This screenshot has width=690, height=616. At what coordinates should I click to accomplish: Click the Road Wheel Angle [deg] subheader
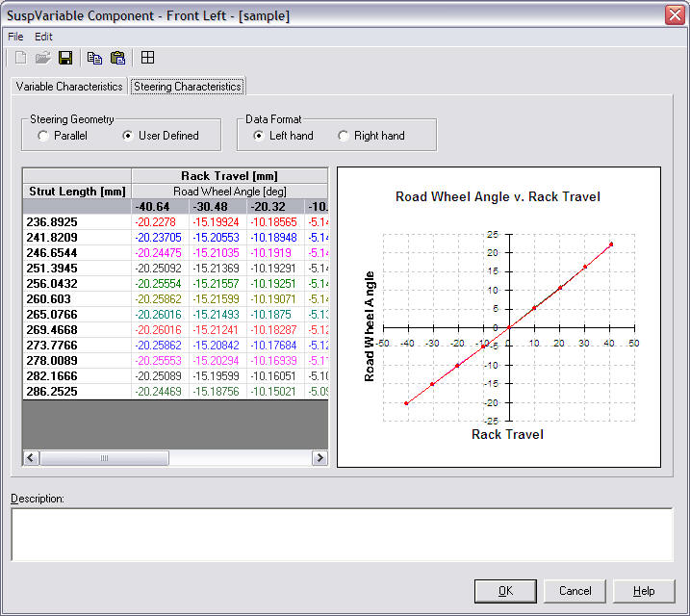point(229,192)
